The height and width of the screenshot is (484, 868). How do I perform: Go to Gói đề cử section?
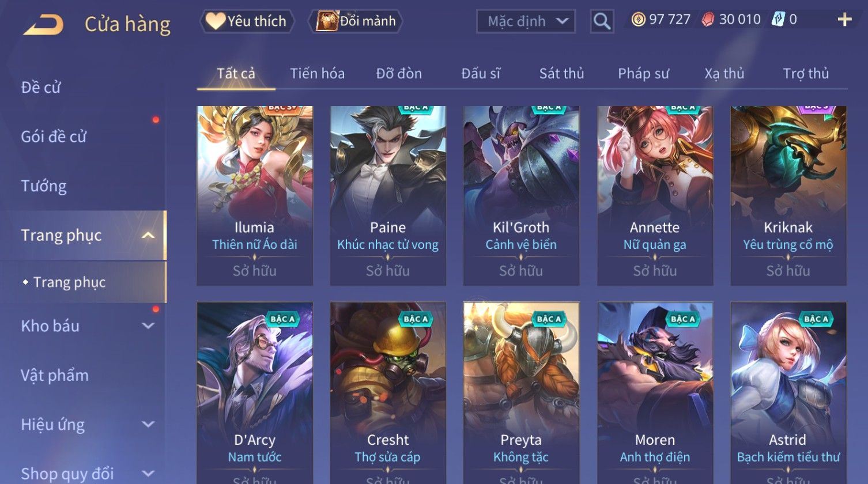click(x=54, y=137)
